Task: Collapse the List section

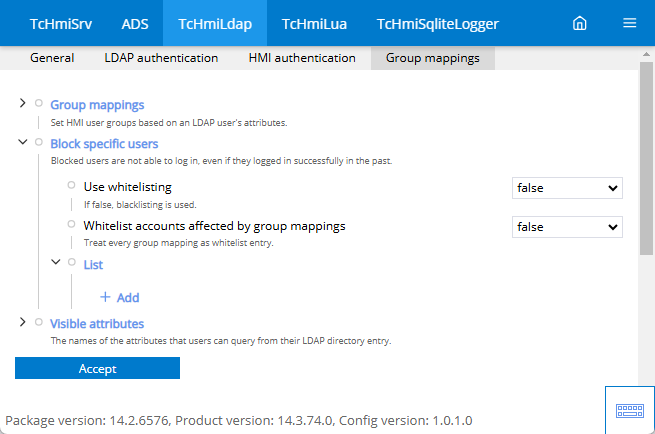Action: 56,262
